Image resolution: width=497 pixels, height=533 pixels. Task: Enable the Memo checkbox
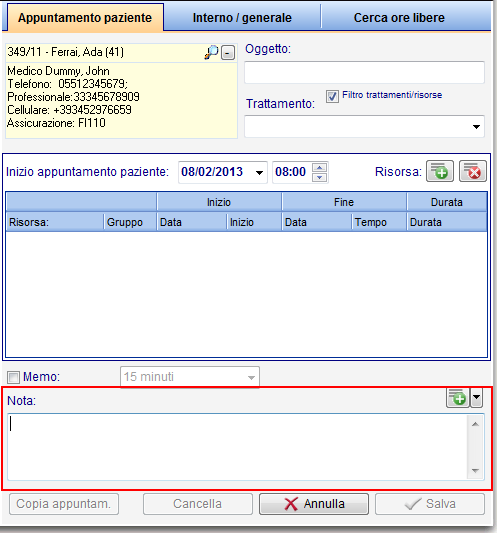click(13, 377)
